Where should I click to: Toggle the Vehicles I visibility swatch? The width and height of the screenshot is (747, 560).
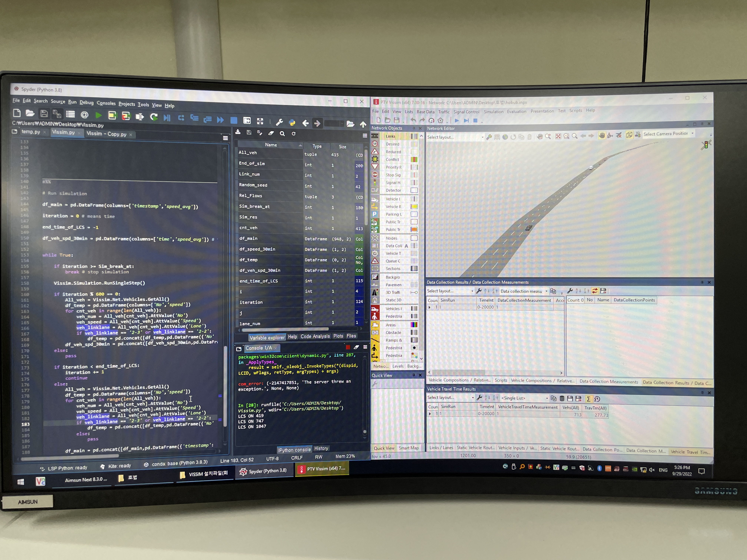pyautogui.click(x=414, y=309)
